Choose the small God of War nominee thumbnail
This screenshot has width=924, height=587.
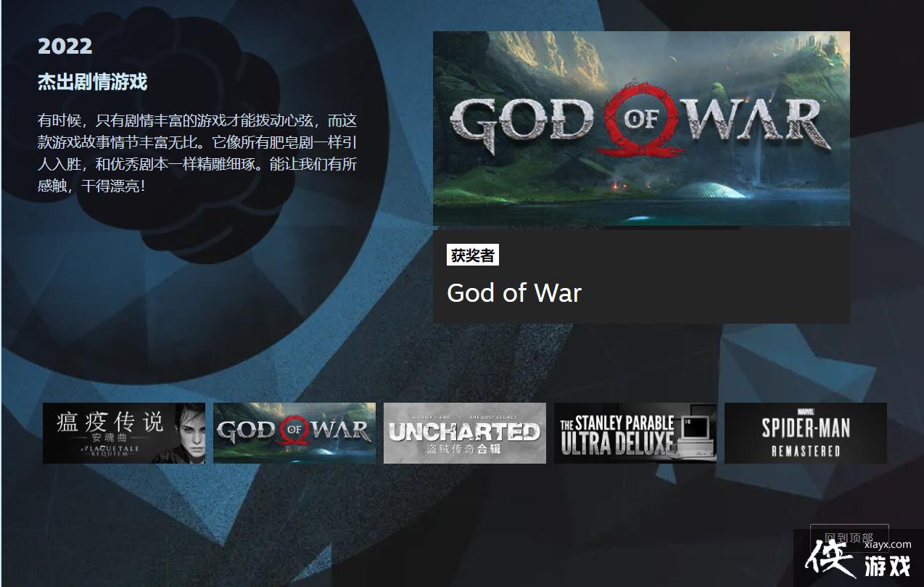coord(294,433)
